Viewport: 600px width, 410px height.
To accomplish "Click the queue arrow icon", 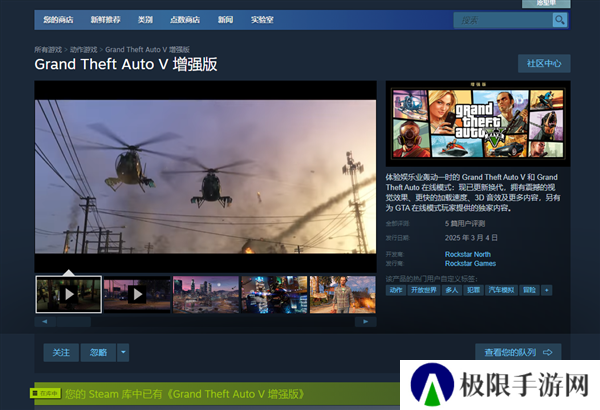I will coord(548,352).
